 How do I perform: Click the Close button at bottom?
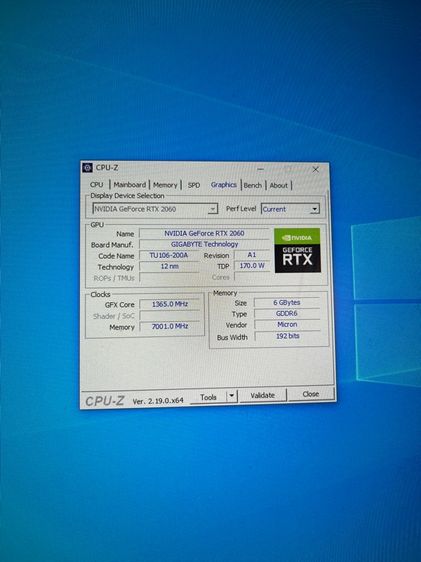pyautogui.click(x=311, y=394)
